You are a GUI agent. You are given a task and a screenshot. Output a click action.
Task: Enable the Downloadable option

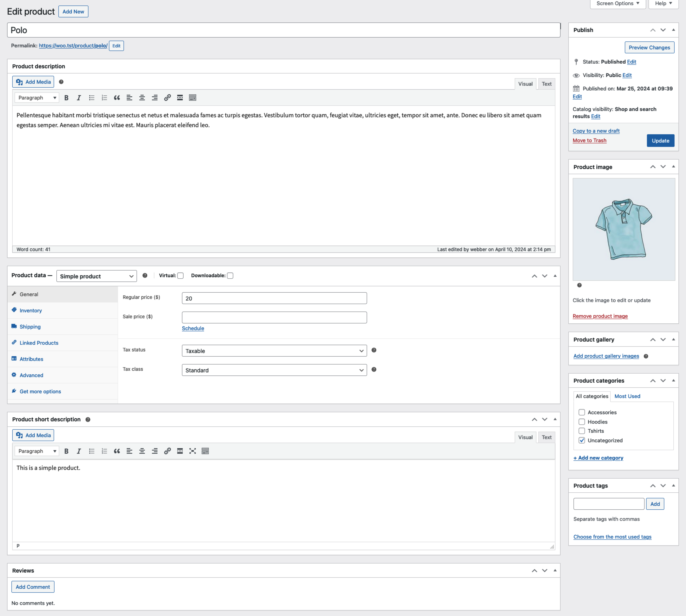click(x=230, y=275)
